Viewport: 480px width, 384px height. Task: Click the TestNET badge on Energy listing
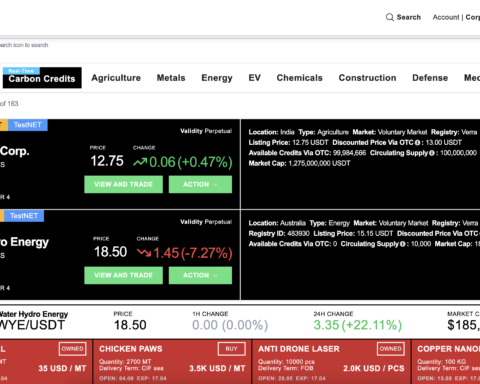[x=24, y=216]
